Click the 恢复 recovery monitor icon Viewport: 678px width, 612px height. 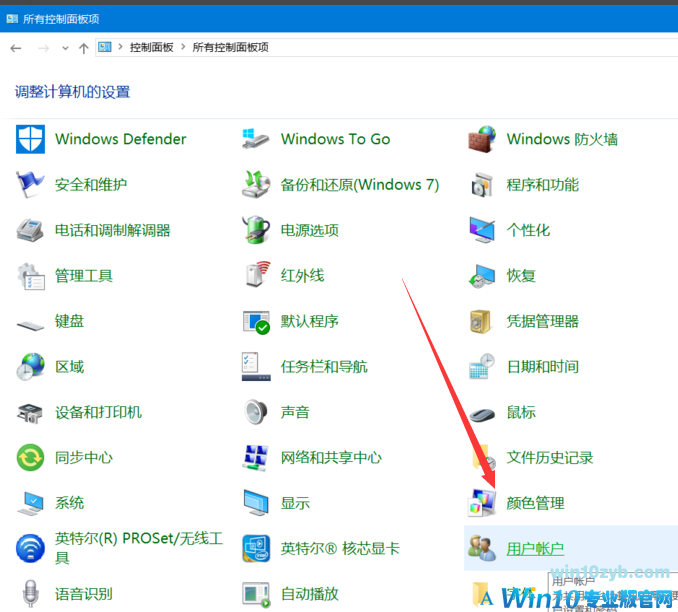(x=482, y=276)
